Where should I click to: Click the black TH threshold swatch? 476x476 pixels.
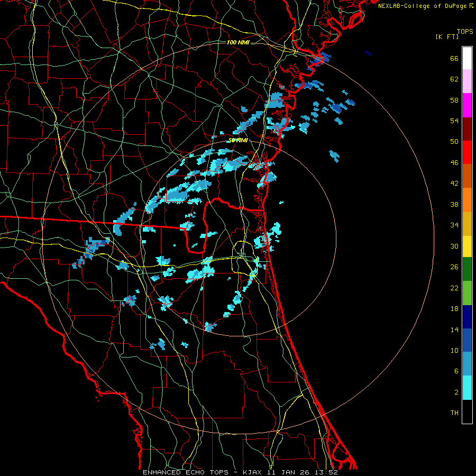(467, 411)
